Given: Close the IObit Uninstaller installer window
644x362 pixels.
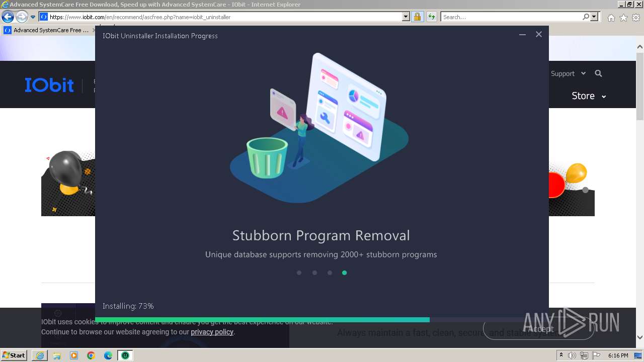Looking at the screenshot, I should coord(539,34).
